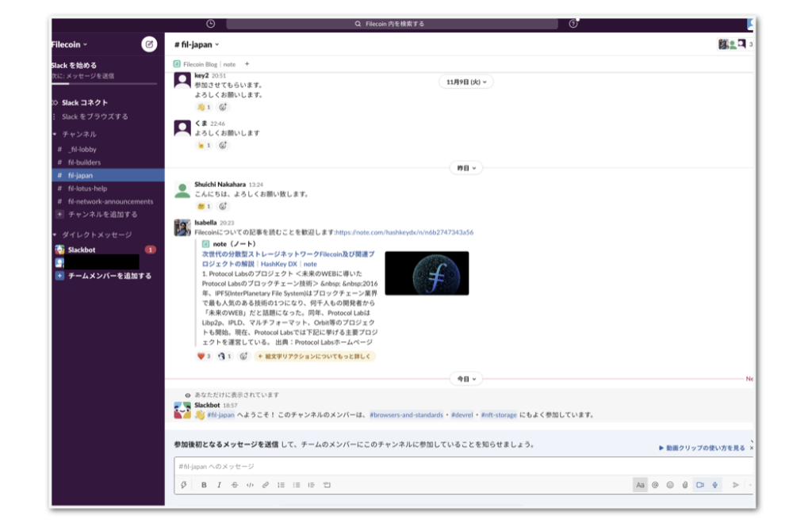Compose a new message with the pencil icon

point(149,44)
